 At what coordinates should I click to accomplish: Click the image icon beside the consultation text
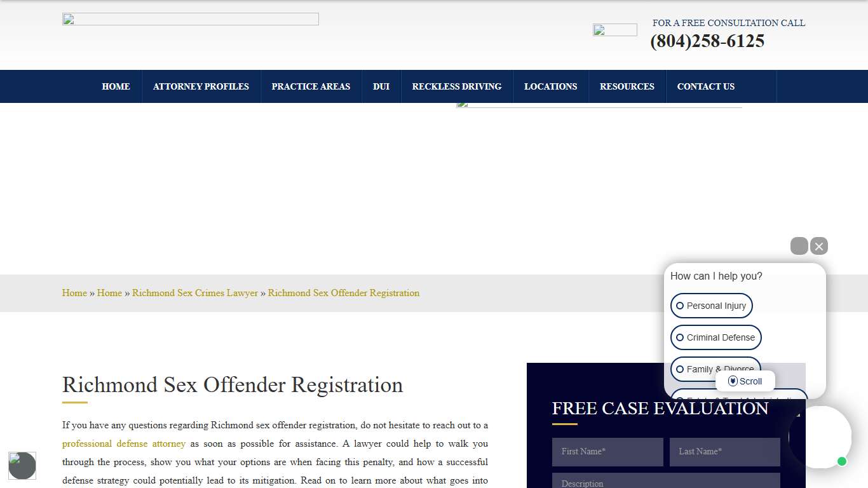point(614,29)
